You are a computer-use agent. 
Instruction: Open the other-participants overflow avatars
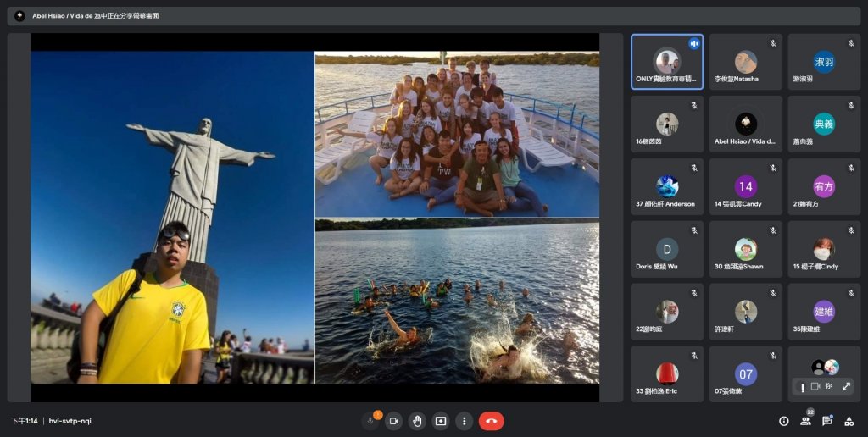pos(825,367)
